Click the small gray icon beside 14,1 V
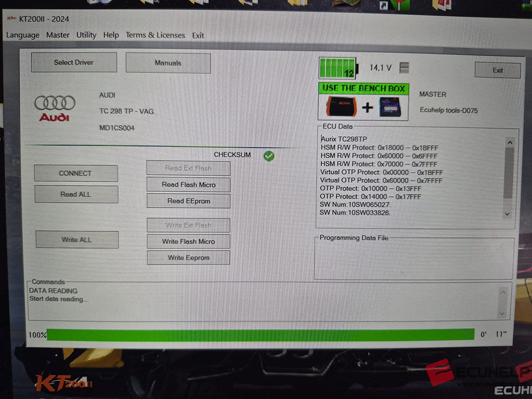The image size is (532, 399). pyautogui.click(x=404, y=68)
